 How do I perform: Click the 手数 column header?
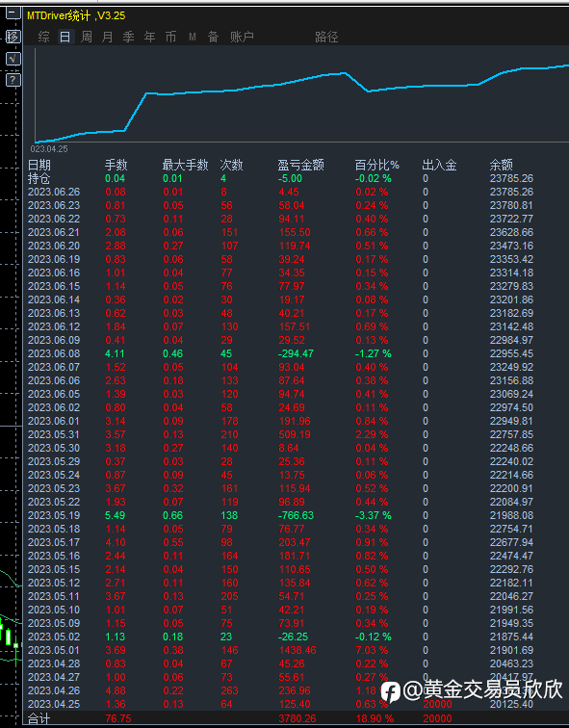pos(116,165)
